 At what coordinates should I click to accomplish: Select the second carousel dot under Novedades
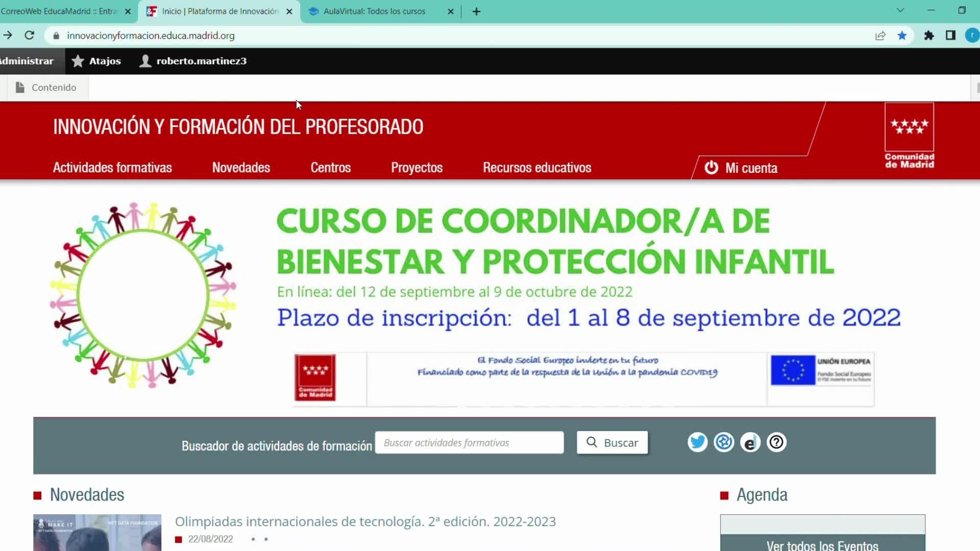pos(266,539)
